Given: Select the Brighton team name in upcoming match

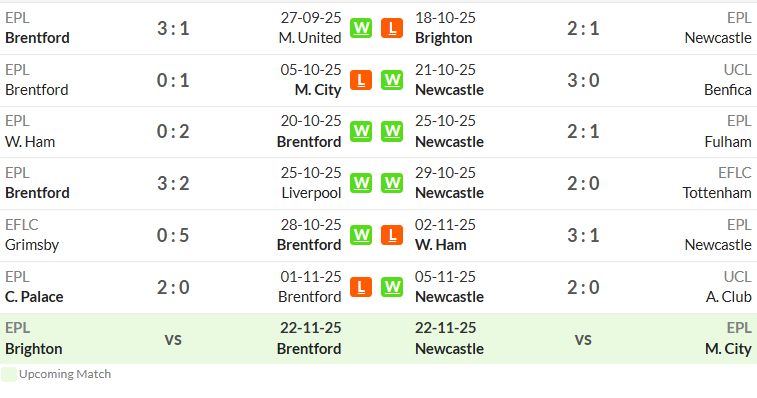Looking at the screenshot, I should tap(33, 349).
